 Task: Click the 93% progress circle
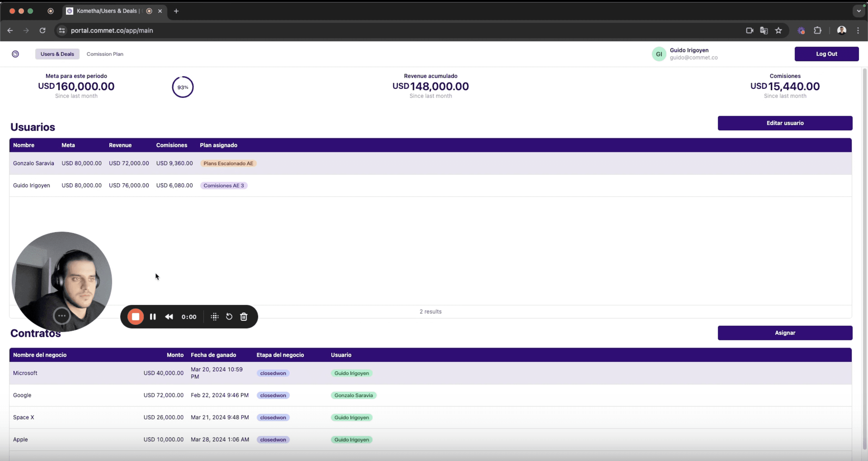click(x=183, y=87)
